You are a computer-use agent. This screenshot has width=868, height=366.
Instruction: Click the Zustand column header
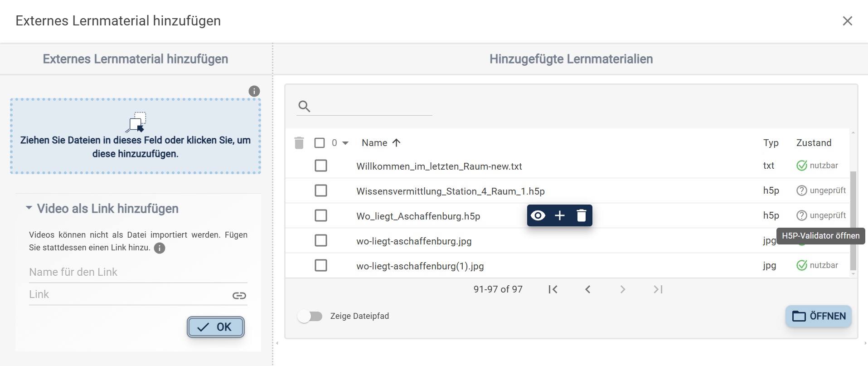[814, 143]
